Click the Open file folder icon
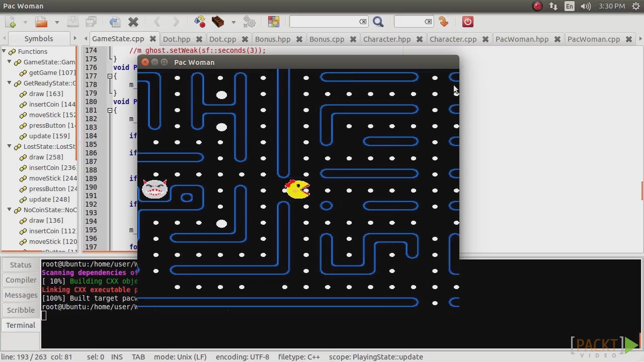 click(41, 22)
